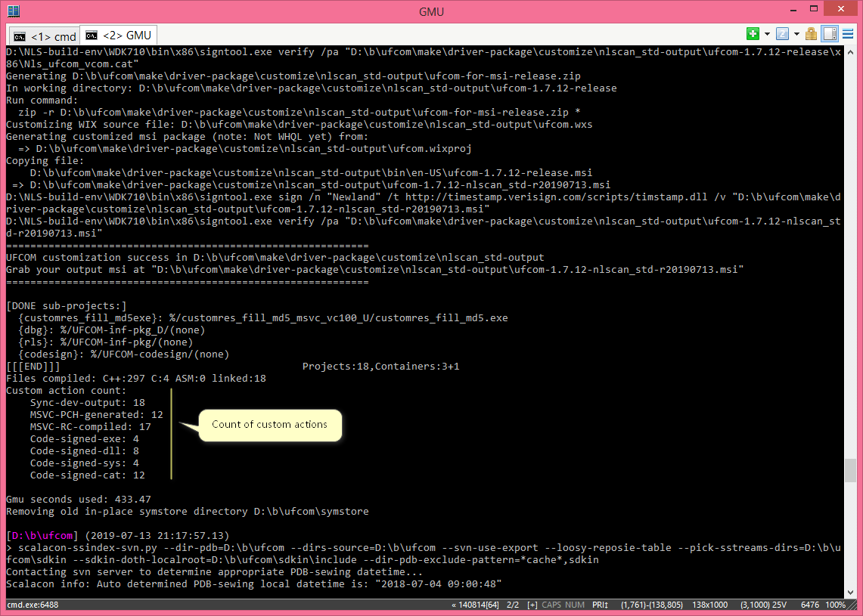Click the "Removing old in-place symstore directory" line
The image size is (863, 616).
tap(188, 512)
